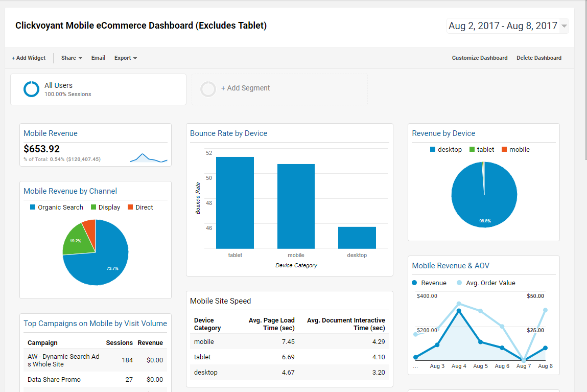Screen dimensions: 587x392
Task: Open the Bounce Rate by Device title link
Action: click(x=228, y=133)
